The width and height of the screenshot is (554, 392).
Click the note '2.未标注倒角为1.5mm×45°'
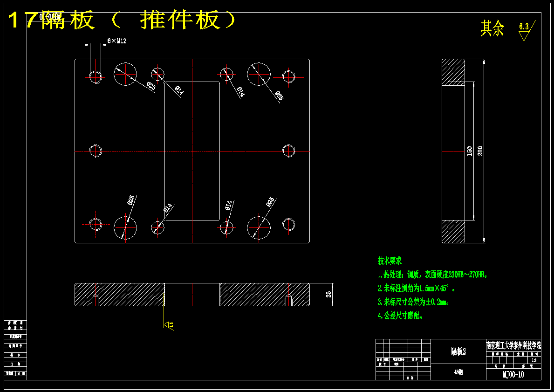(416, 289)
